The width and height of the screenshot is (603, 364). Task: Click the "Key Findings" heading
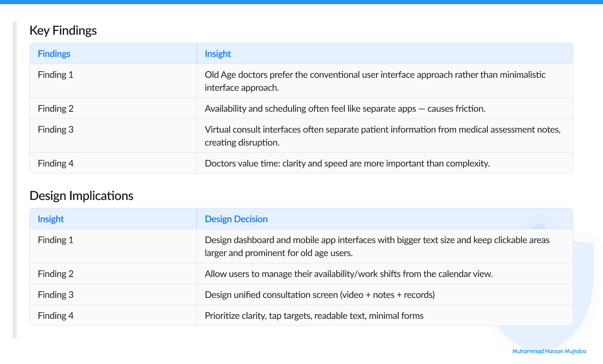pos(63,30)
